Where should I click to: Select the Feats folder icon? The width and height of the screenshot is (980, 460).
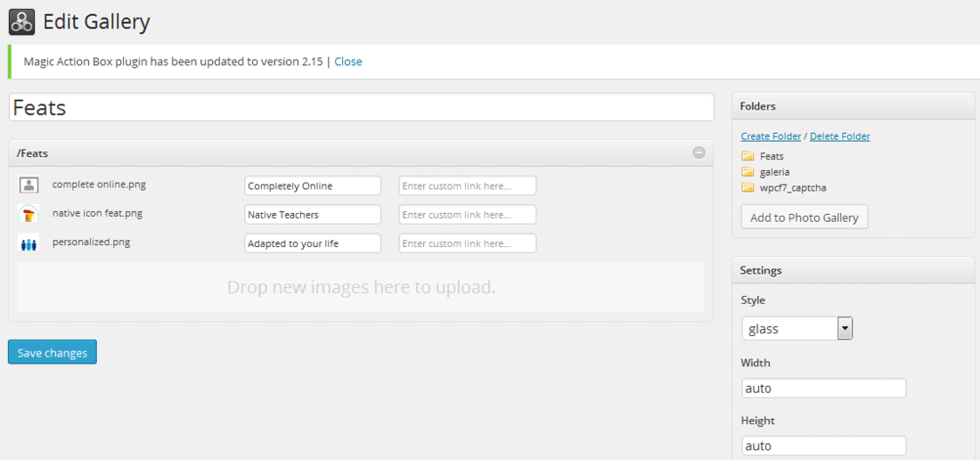click(x=747, y=156)
